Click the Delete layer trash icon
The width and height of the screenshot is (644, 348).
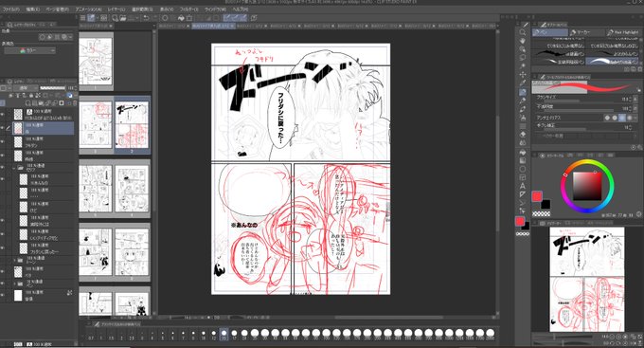[75, 102]
